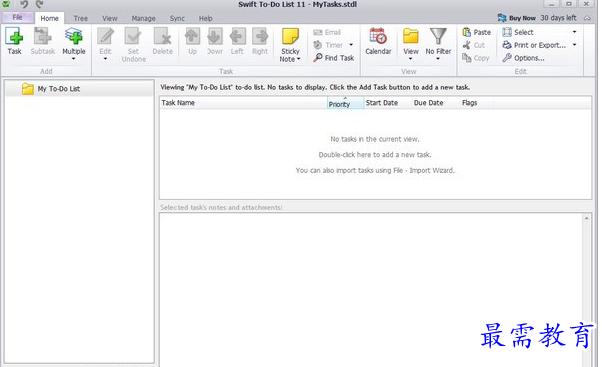
Task: Open Print or Export dropdown arrow
Action: tap(574, 45)
